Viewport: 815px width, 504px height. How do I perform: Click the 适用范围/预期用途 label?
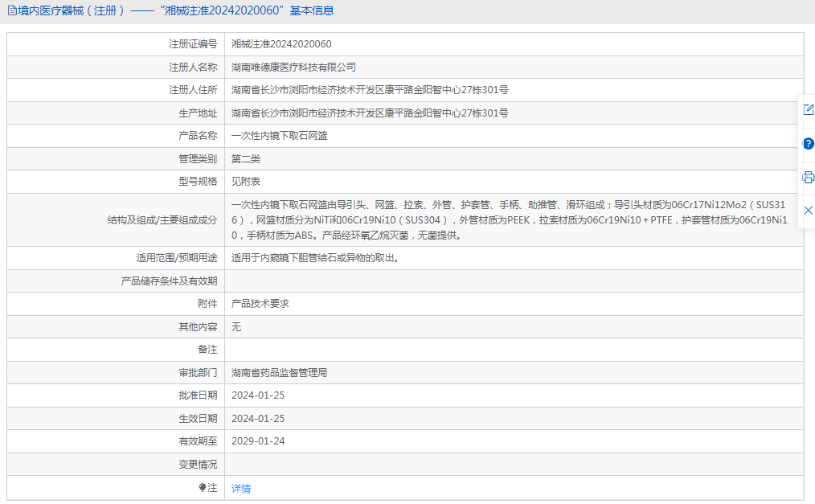pyautogui.click(x=177, y=258)
